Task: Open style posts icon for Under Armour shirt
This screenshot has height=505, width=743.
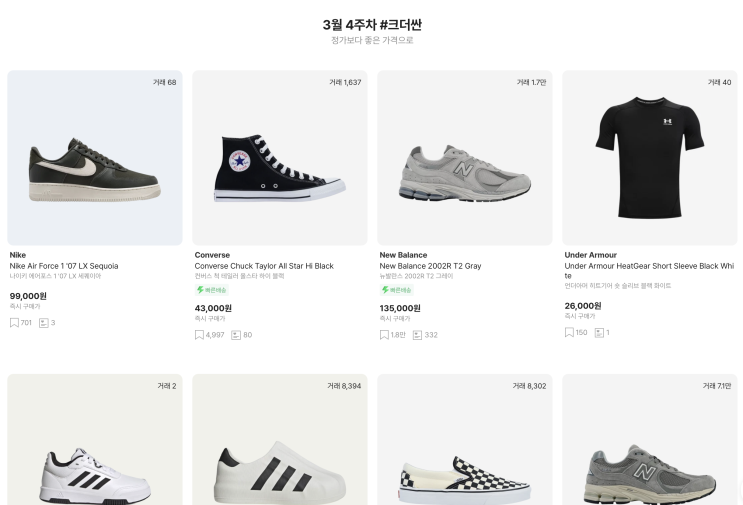Action: click(x=599, y=332)
